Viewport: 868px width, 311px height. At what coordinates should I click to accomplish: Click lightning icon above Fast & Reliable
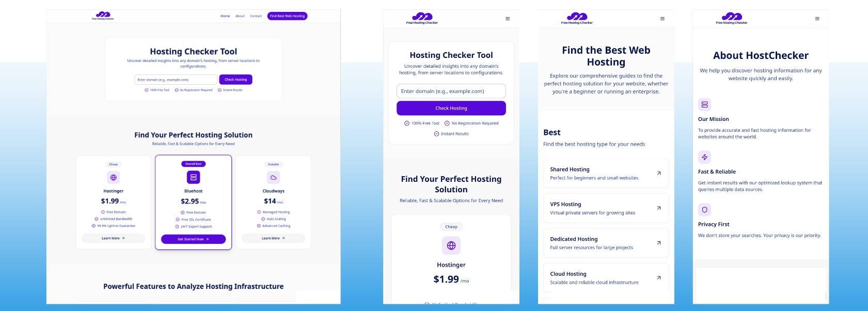tap(704, 157)
